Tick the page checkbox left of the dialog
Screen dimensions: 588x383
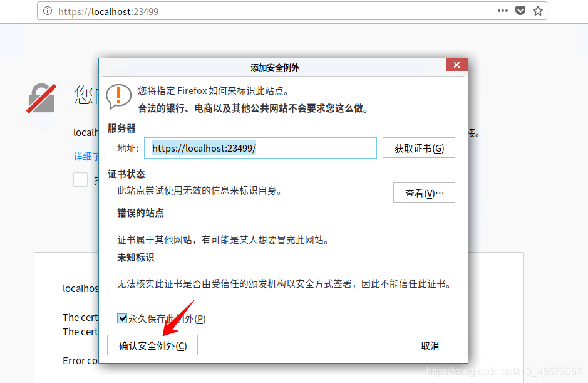click(80, 179)
